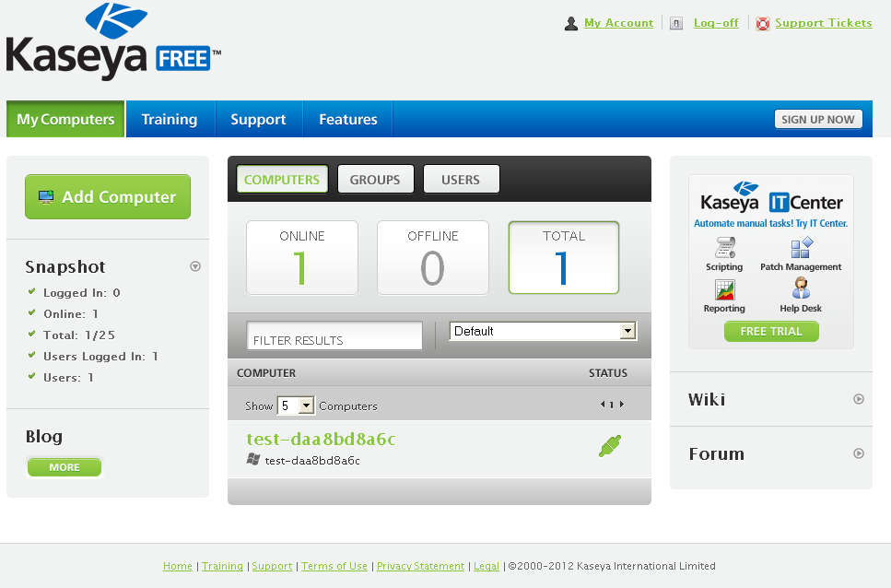This screenshot has width=891, height=588.
Task: Select the TOTAL count box
Action: coord(563,257)
